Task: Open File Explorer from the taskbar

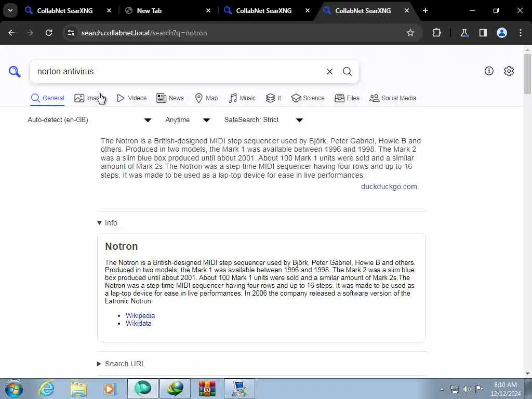Action: point(78,389)
